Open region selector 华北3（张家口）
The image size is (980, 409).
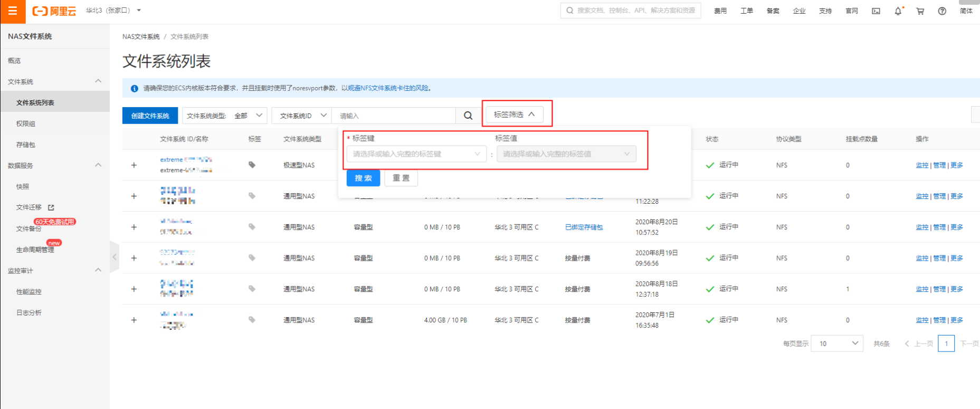click(113, 11)
